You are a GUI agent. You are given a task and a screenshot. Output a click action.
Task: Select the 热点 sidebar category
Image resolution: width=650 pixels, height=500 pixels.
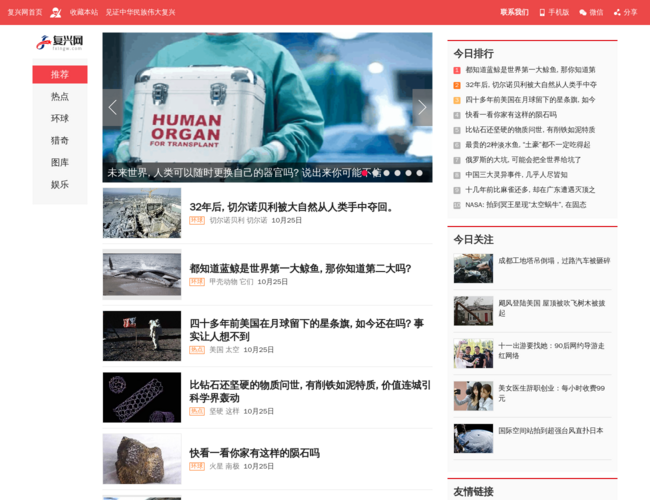click(60, 96)
